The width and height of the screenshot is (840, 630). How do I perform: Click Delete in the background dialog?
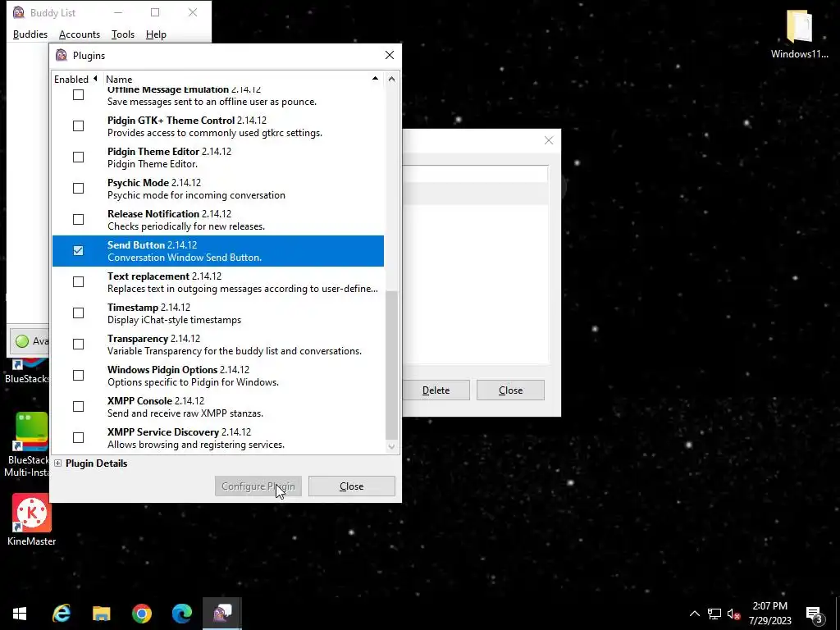[x=436, y=390]
